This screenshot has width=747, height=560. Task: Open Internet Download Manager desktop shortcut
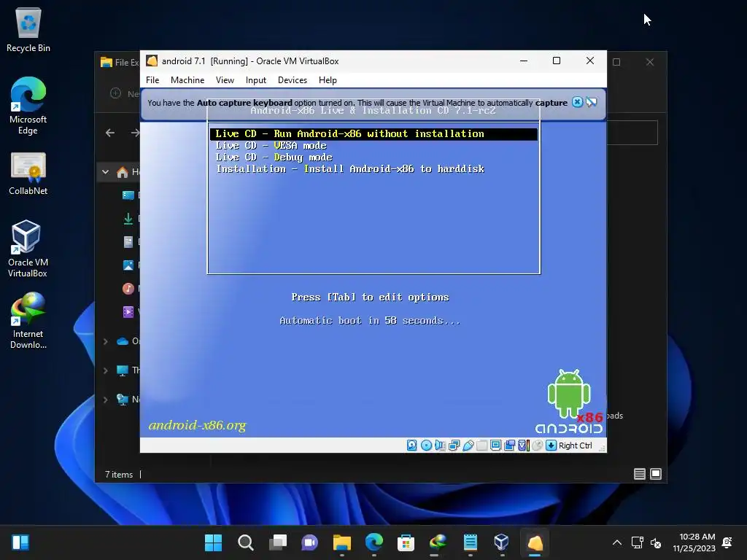pyautogui.click(x=28, y=321)
